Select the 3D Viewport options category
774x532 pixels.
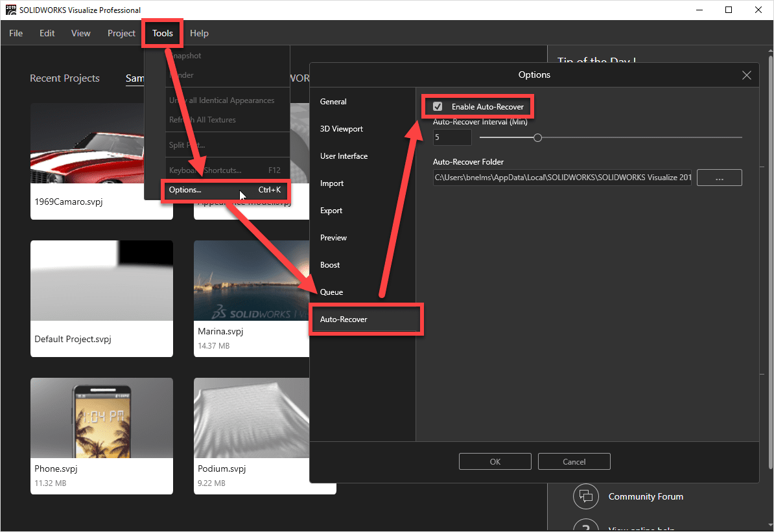tap(341, 129)
